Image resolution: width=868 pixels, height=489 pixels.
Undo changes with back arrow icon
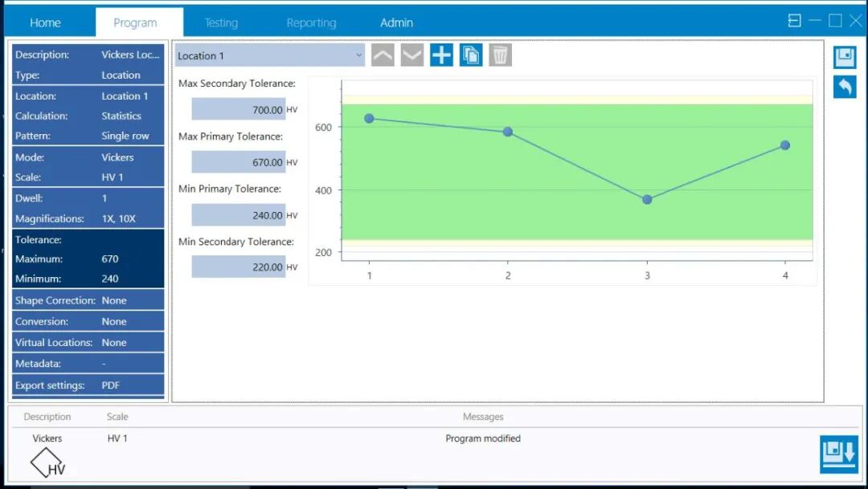coord(845,87)
